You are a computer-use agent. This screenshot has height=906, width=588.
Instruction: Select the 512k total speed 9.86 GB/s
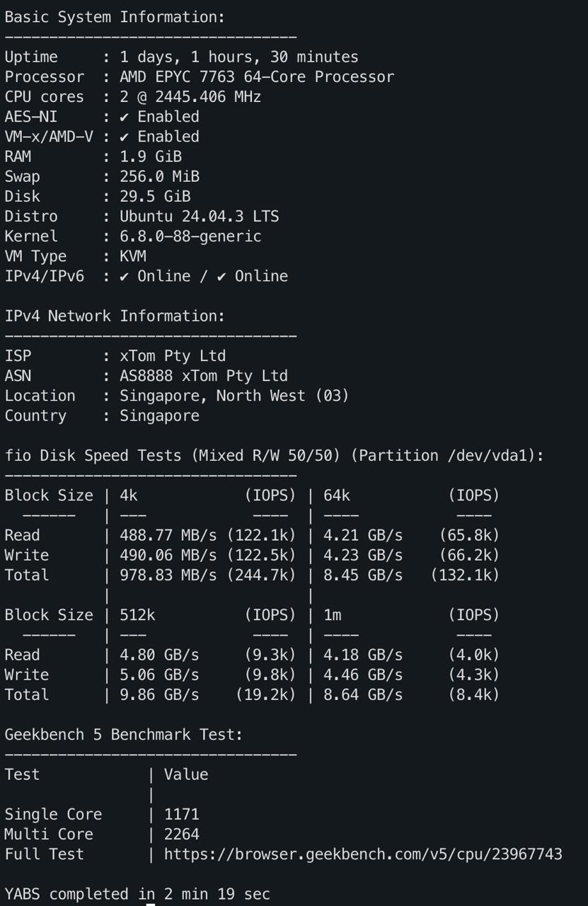pos(159,694)
